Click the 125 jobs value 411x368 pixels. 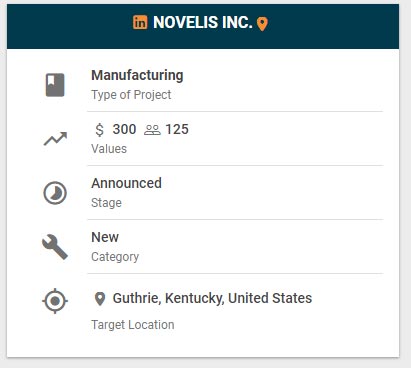tap(177, 129)
